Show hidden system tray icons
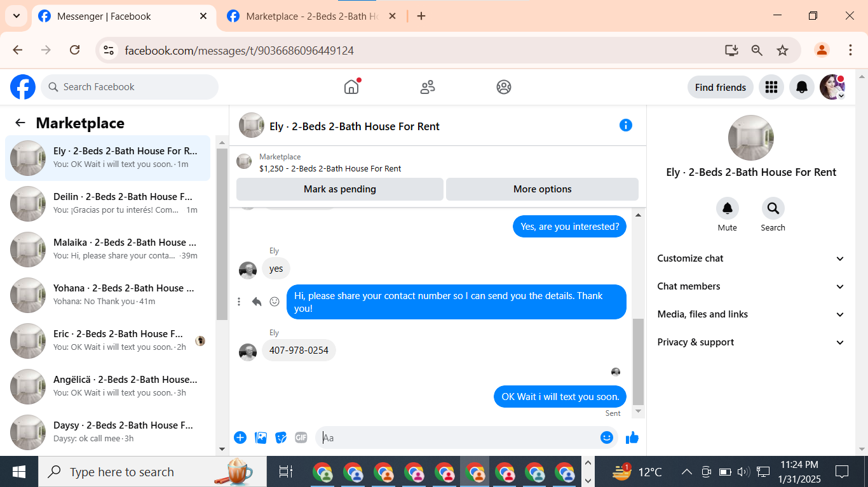Viewport: 868px width, 487px height. (x=686, y=472)
